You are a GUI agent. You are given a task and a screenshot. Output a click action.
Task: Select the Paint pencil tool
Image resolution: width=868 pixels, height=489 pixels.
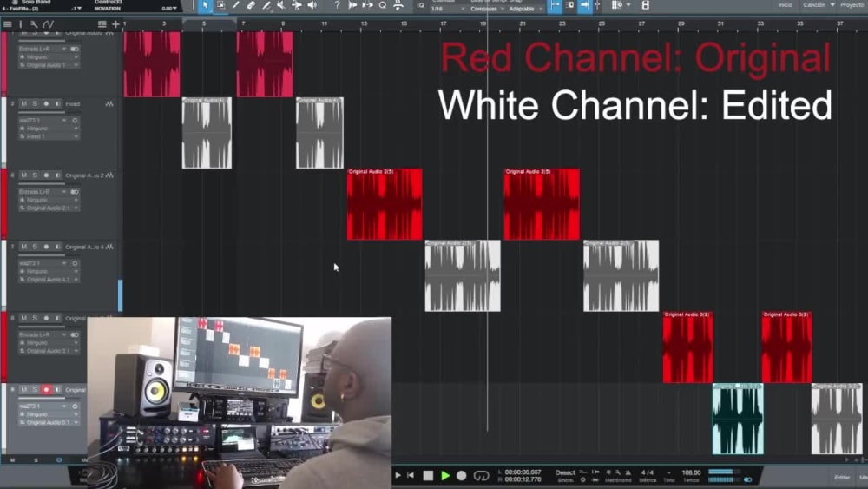click(266, 5)
